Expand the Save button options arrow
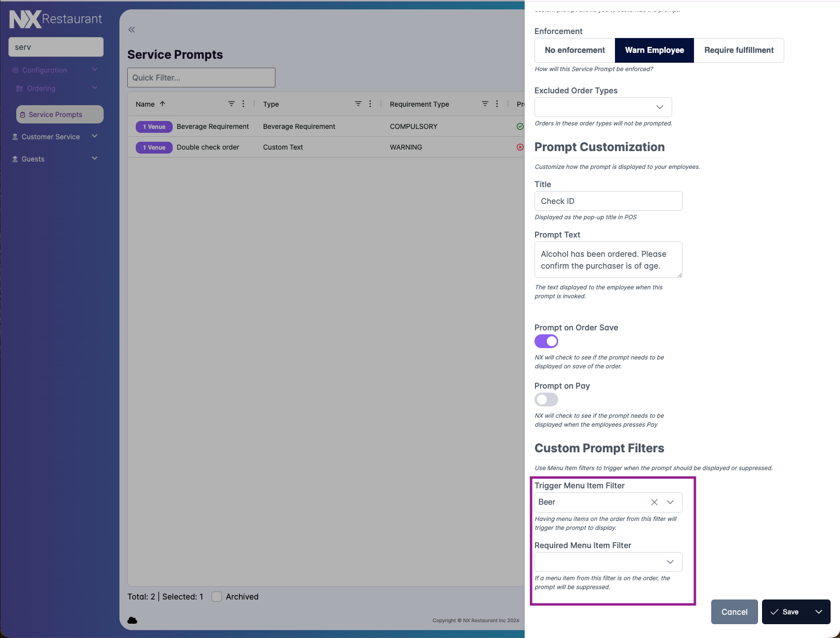 (x=819, y=612)
